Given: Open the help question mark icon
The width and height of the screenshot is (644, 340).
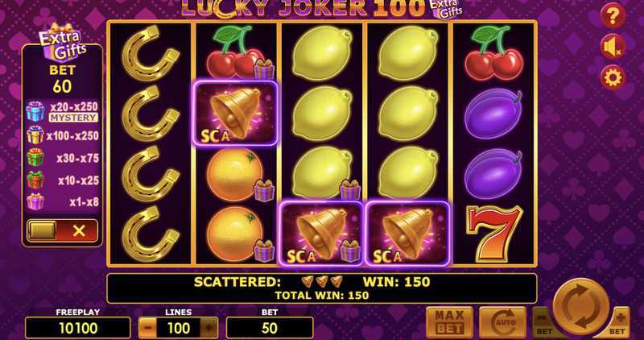Looking at the screenshot, I should coord(613,16).
